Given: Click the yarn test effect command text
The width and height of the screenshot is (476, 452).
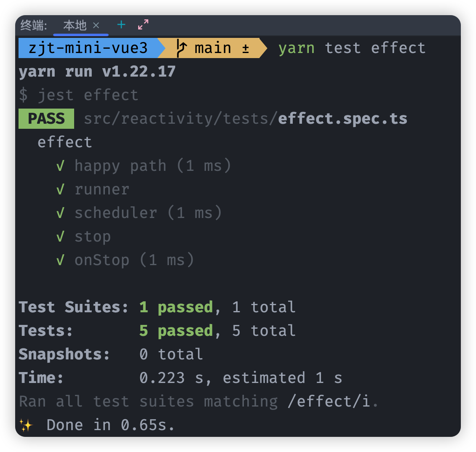Looking at the screenshot, I should tap(352, 48).
